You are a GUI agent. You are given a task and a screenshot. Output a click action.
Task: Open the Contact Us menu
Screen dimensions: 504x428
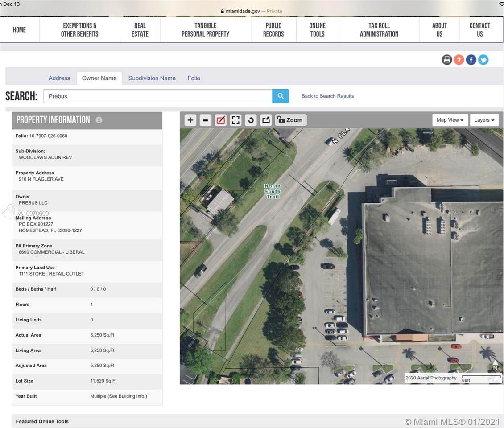pyautogui.click(x=479, y=30)
